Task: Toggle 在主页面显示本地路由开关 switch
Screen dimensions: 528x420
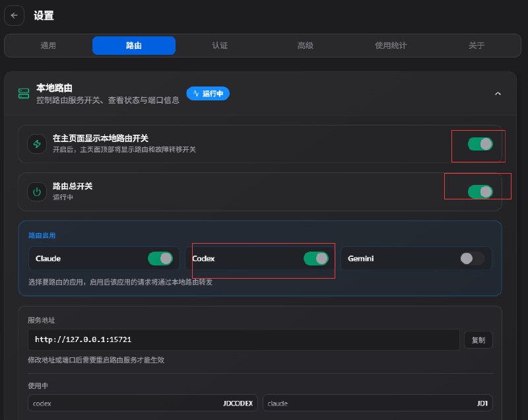Action: click(480, 144)
